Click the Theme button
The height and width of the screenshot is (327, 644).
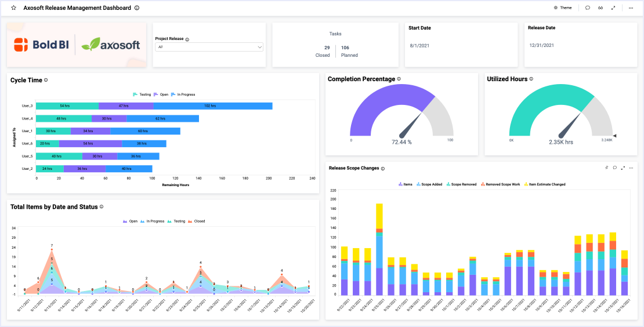tap(562, 8)
